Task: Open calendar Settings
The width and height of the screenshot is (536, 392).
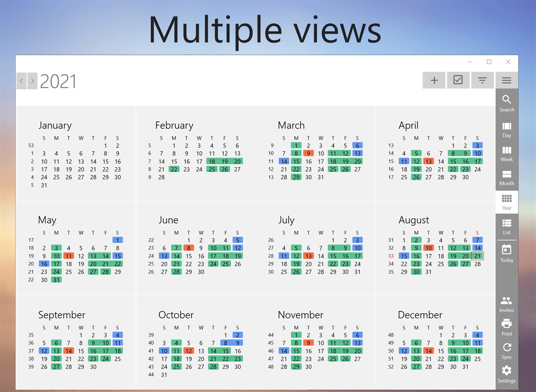Action: [507, 375]
